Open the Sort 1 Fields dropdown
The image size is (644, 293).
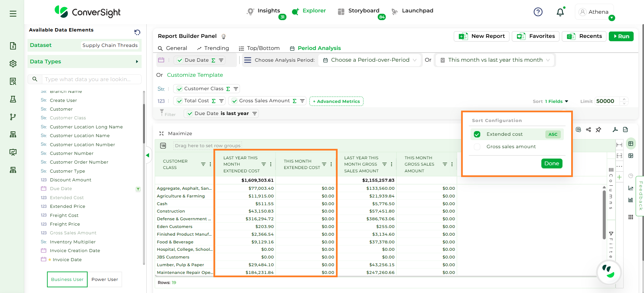(x=556, y=101)
